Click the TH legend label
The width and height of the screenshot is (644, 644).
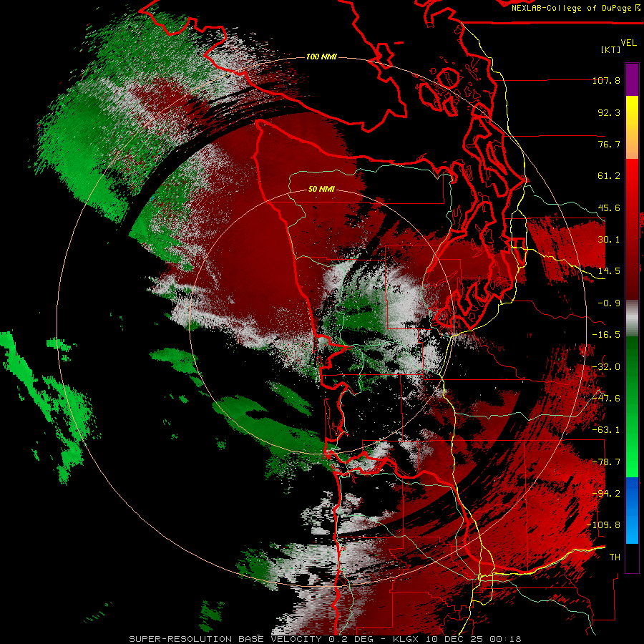tap(615, 557)
